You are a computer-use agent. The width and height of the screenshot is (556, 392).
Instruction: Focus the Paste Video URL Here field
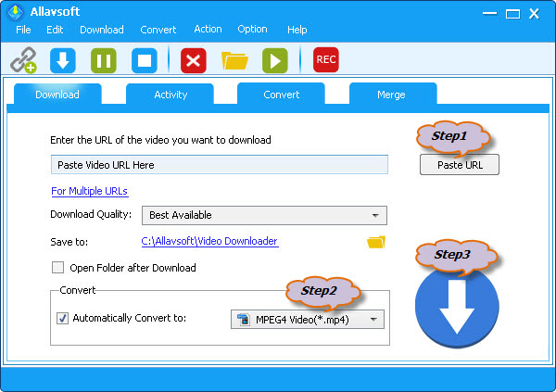220,165
